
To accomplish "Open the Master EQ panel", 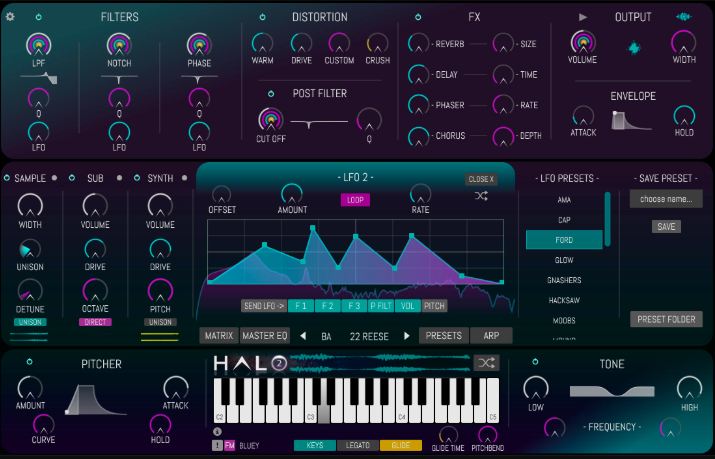I will (264, 336).
